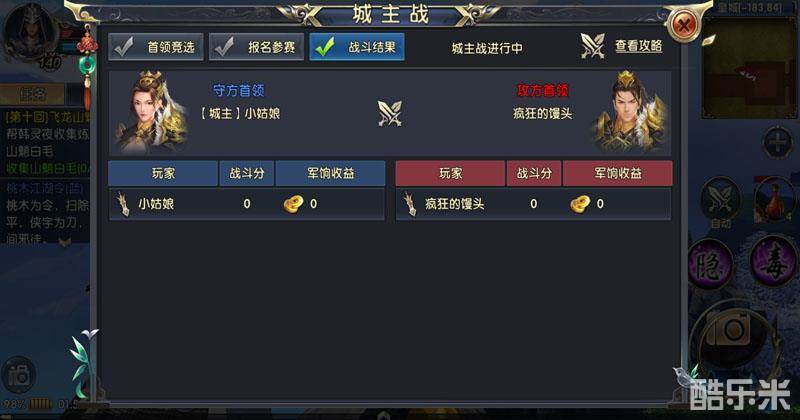Click the blue 玩家 column header
This screenshot has width=800, height=420.
click(x=163, y=174)
